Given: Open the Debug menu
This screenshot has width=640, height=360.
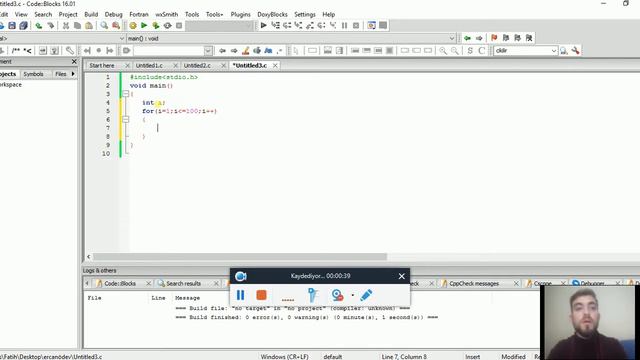Looking at the screenshot, I should pyautogui.click(x=113, y=14).
